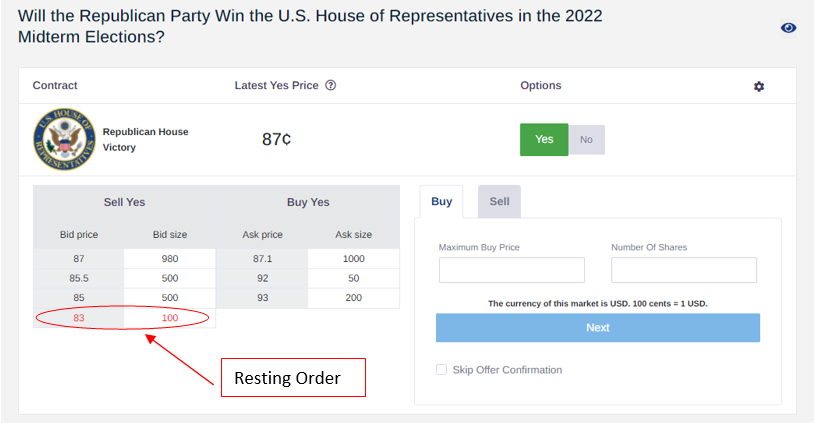
Task: Click the Republican House Victory contract name
Action: coord(145,139)
